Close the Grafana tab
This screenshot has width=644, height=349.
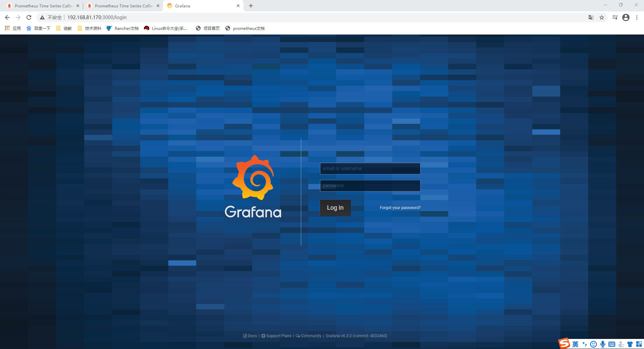pos(238,6)
